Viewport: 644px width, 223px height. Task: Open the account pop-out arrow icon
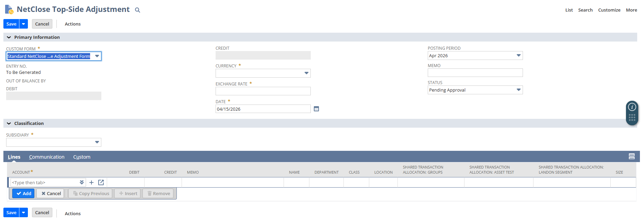click(101, 182)
